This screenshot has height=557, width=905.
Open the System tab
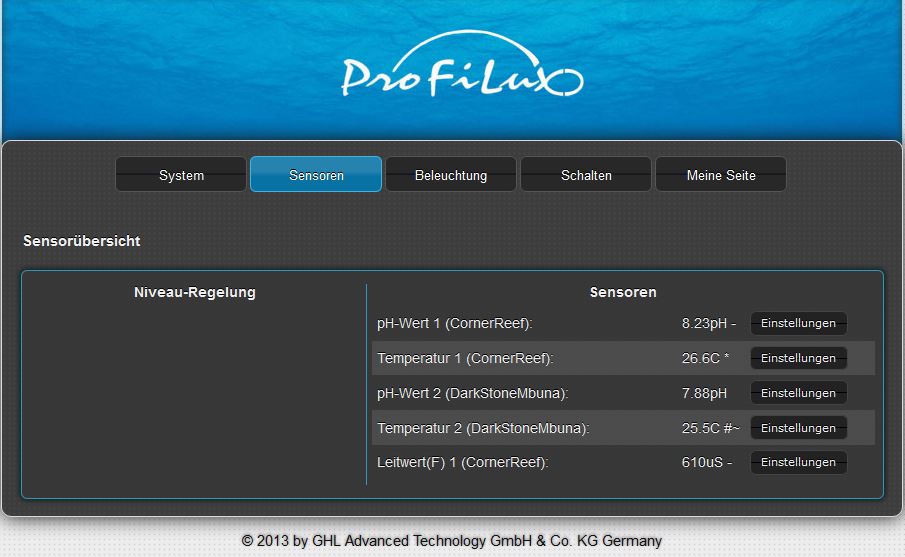[181, 175]
